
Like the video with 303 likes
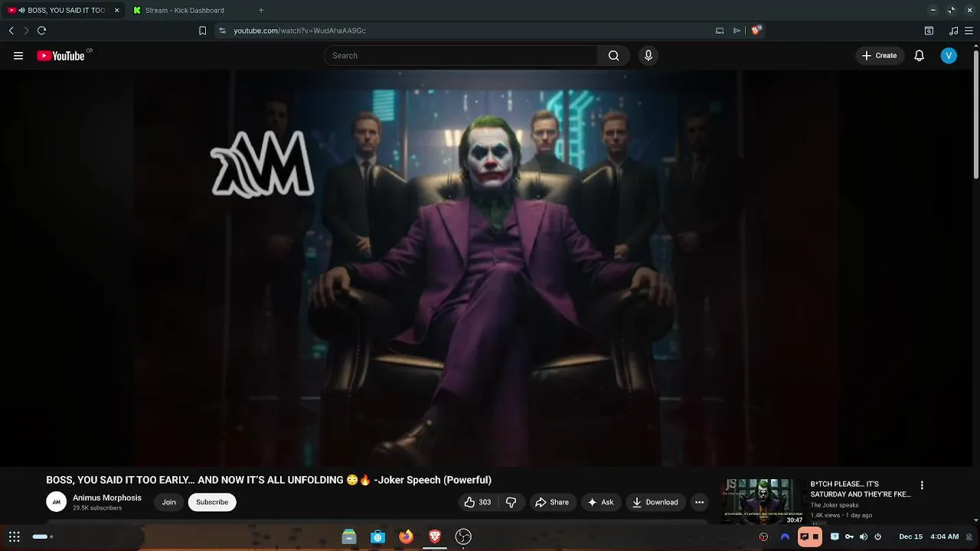[x=477, y=502]
